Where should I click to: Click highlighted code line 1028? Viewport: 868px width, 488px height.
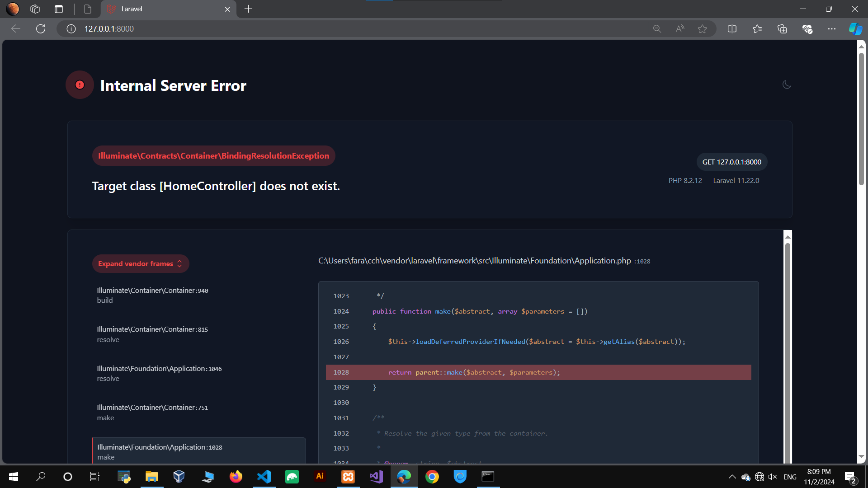[x=538, y=372]
